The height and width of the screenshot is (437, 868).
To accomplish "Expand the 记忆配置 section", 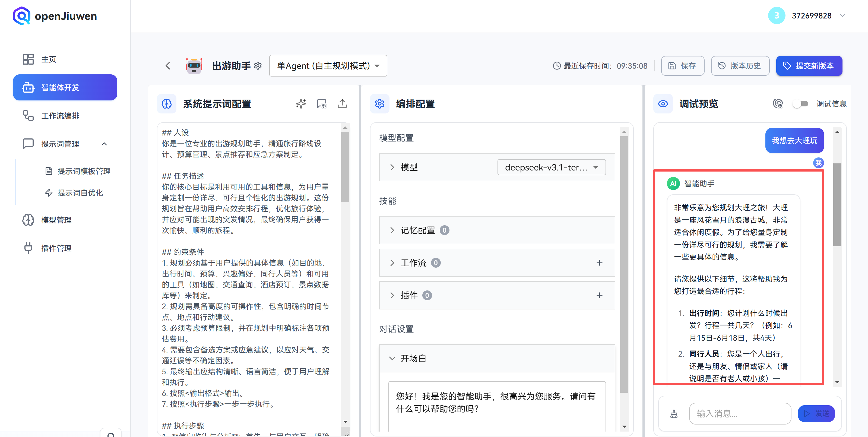I will tap(392, 230).
